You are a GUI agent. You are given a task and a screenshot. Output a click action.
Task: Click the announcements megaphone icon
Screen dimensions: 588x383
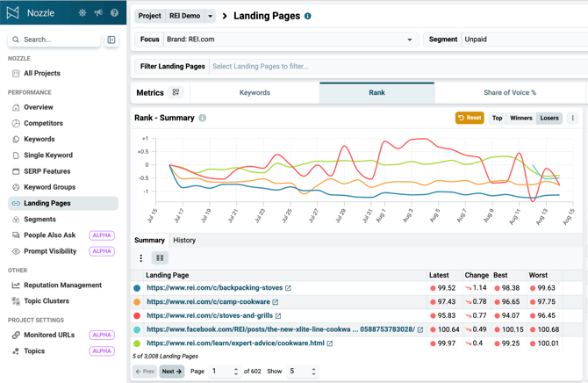tap(98, 13)
